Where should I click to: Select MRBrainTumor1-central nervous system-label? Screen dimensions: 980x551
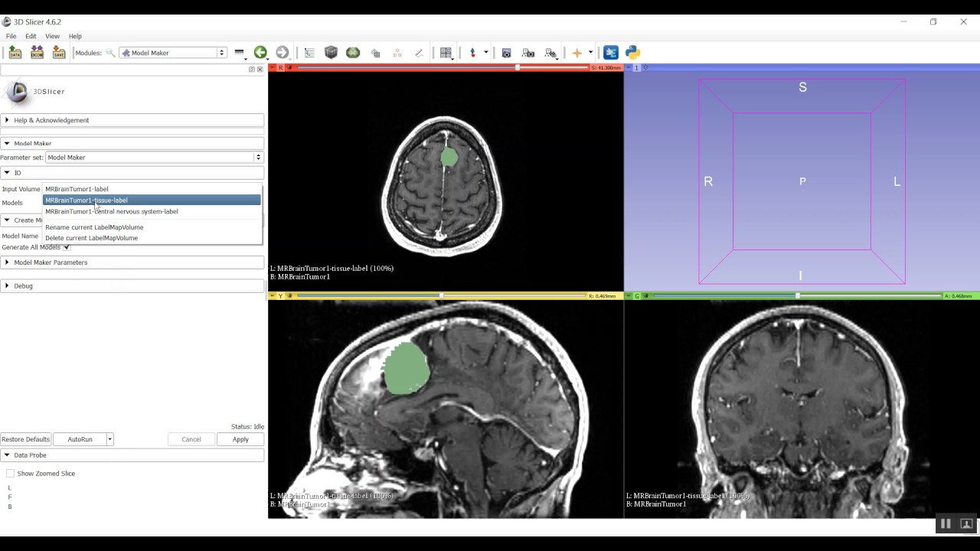tap(152, 211)
